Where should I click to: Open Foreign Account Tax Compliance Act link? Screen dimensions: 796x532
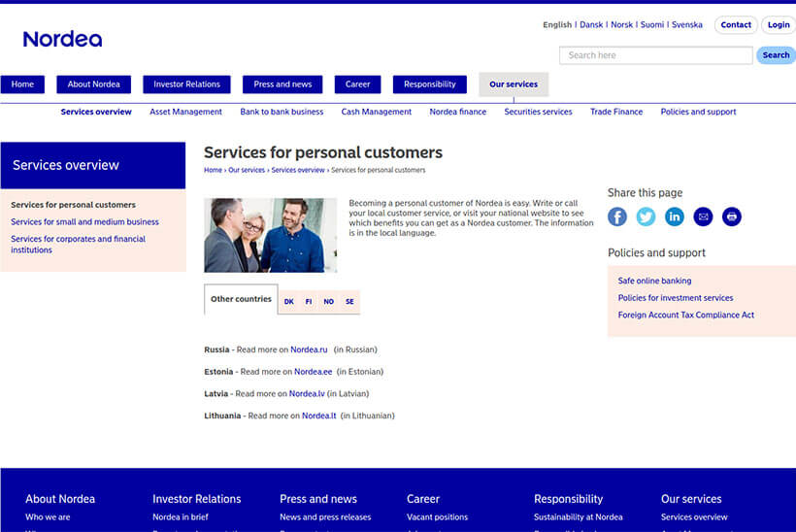coord(686,315)
